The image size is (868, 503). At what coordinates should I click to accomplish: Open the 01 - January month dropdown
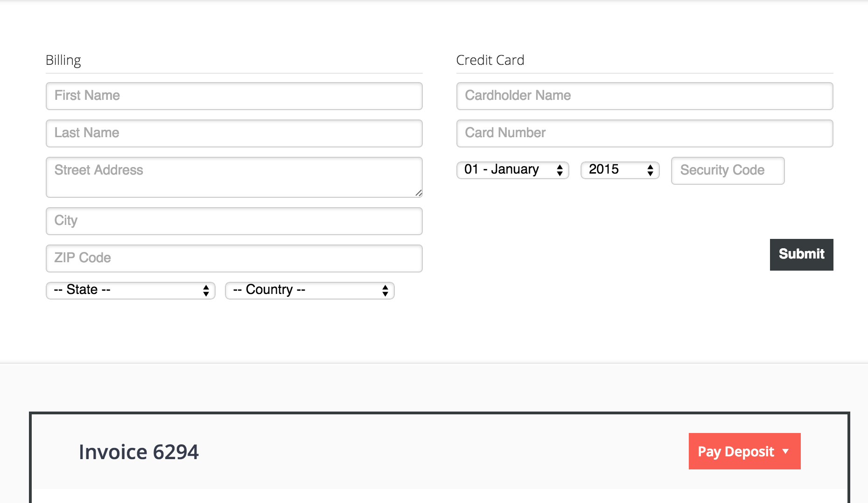(512, 170)
